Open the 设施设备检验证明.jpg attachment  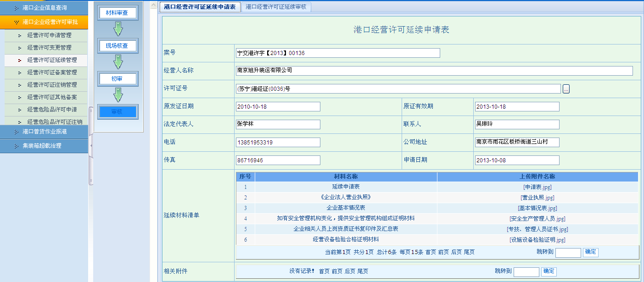coord(537,240)
